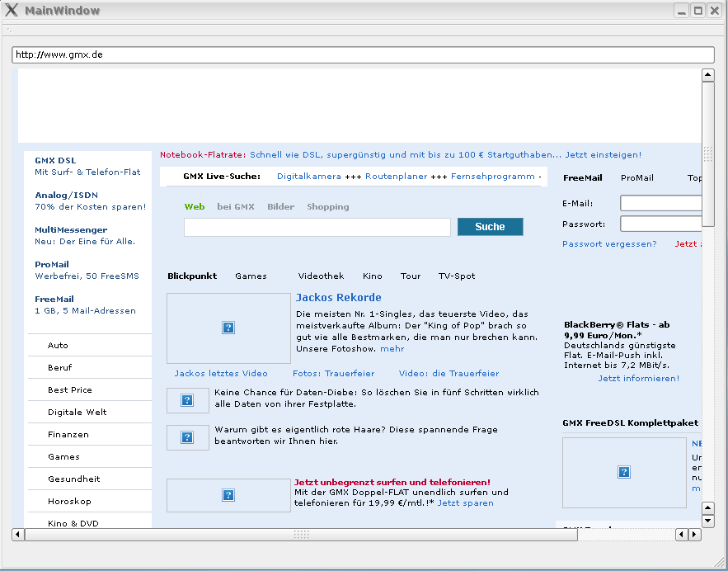Open the FreeMail link in left sidebar
The height and width of the screenshot is (571, 728).
[54, 300]
